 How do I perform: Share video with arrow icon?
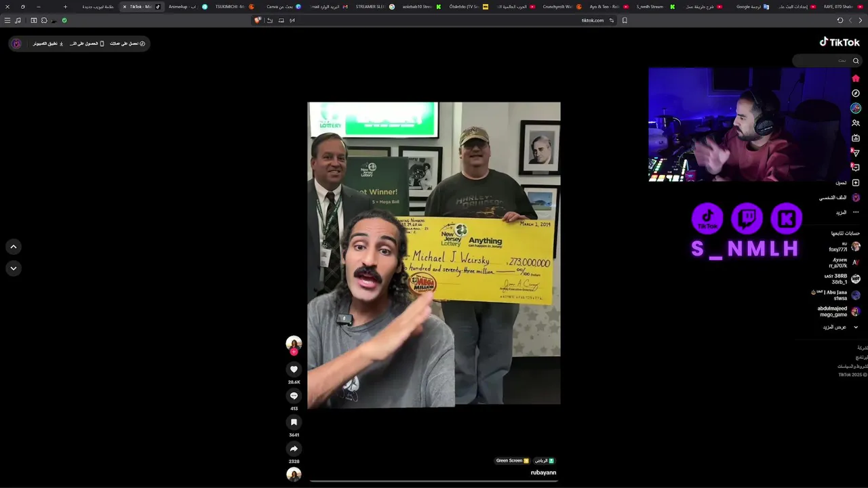click(x=294, y=449)
